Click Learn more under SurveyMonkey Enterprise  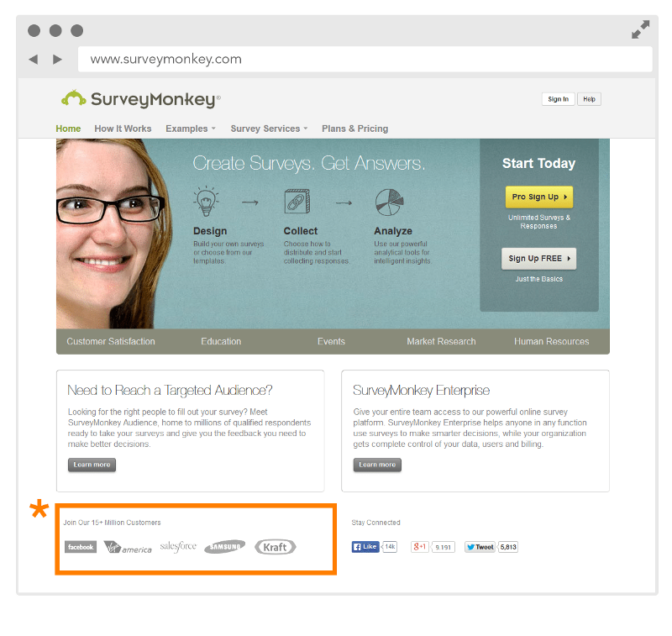[377, 465]
